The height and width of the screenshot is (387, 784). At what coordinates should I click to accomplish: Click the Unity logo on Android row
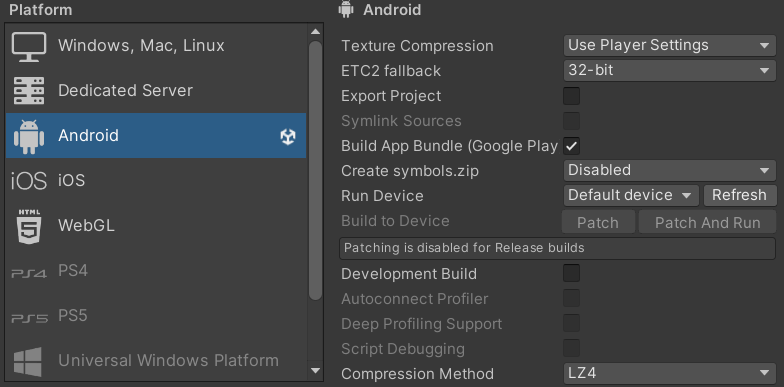288,136
